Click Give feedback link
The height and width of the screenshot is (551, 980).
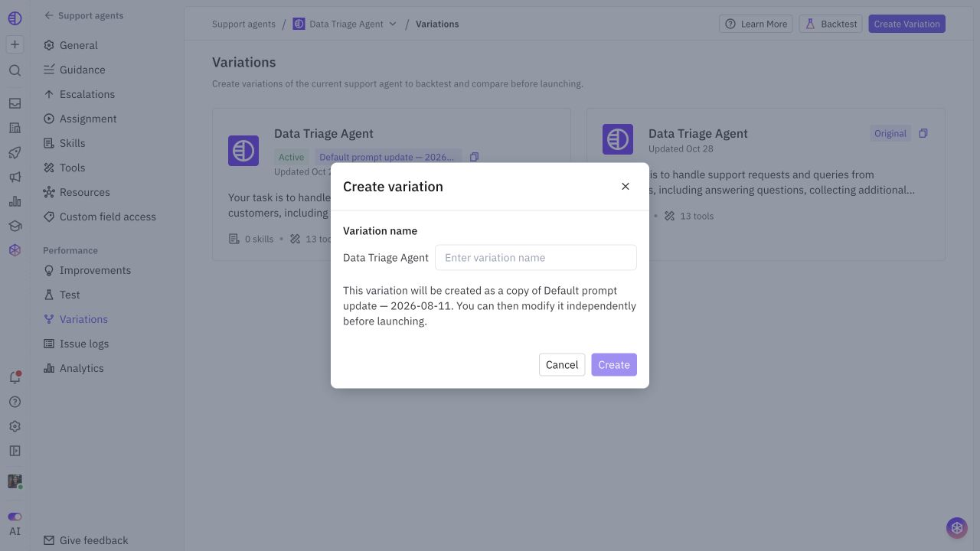[86, 540]
